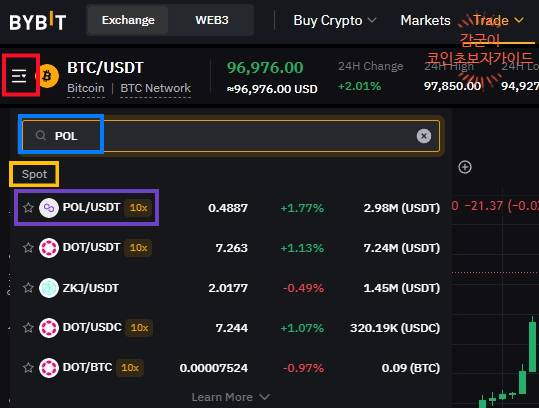
Task: Favorite the DOT/USDT pair star
Action: 28,247
